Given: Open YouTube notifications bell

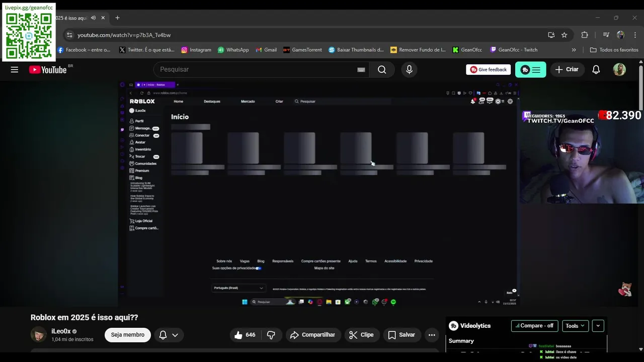Looking at the screenshot, I should (596, 70).
